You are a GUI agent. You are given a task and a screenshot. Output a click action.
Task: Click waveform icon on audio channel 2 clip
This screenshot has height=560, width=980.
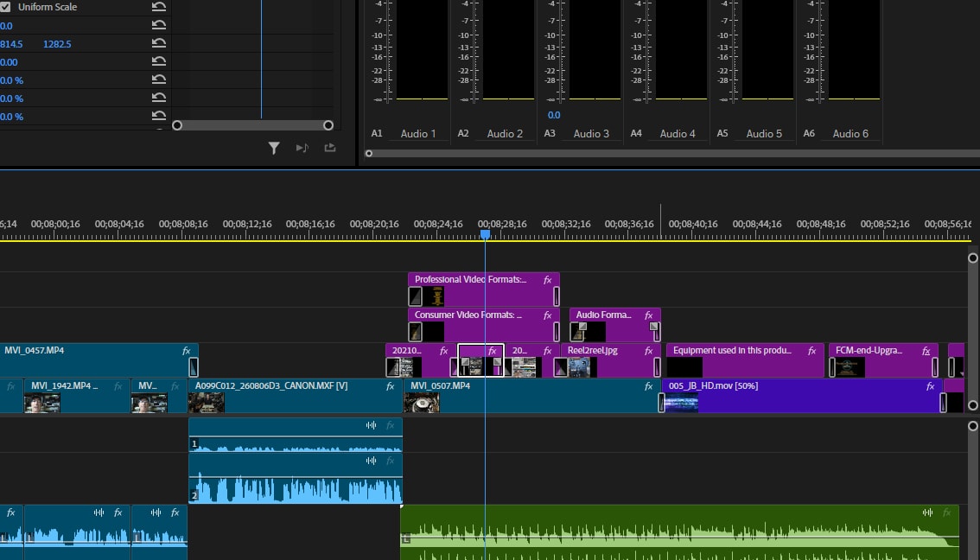coord(372,461)
